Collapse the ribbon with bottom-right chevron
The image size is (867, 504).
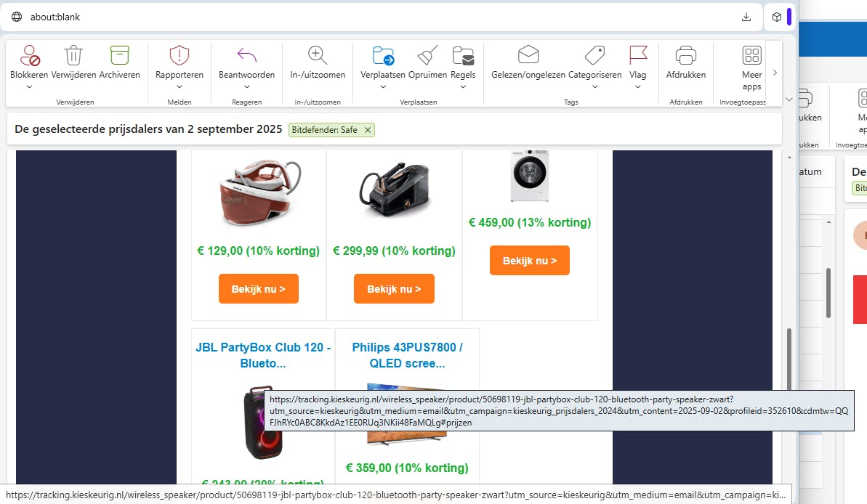tap(789, 99)
